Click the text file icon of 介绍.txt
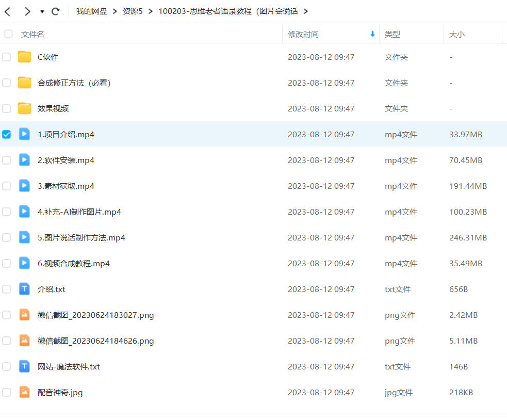 (x=24, y=288)
